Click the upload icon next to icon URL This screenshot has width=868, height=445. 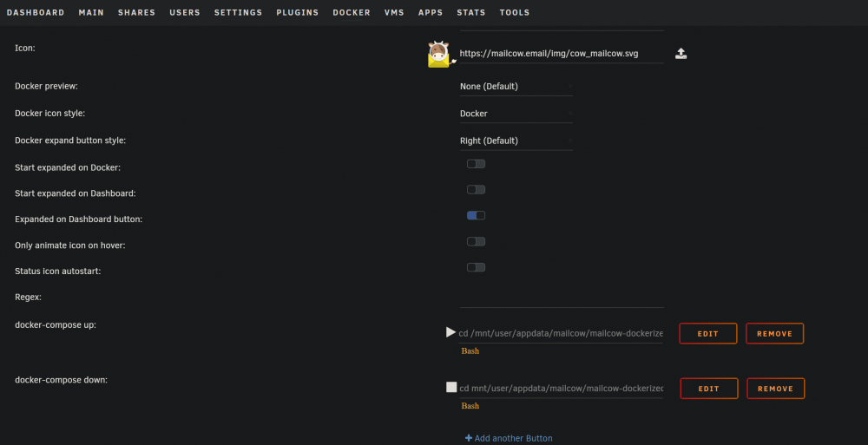[x=681, y=54]
